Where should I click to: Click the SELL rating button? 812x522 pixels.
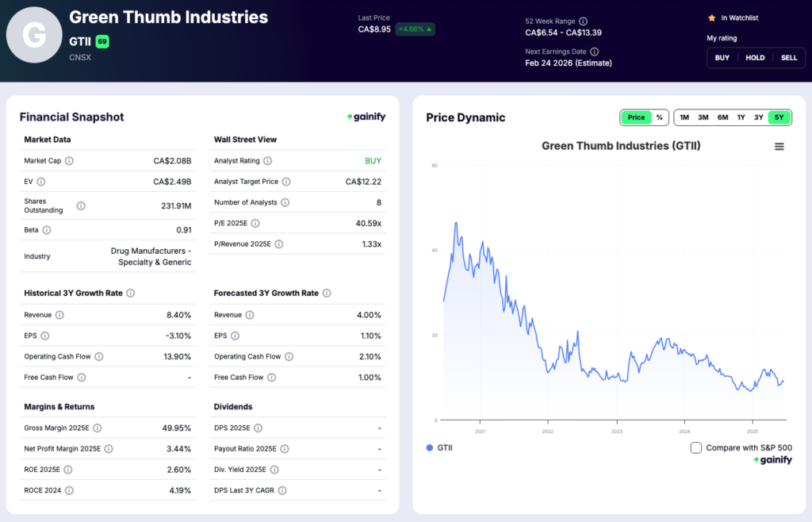click(788, 57)
